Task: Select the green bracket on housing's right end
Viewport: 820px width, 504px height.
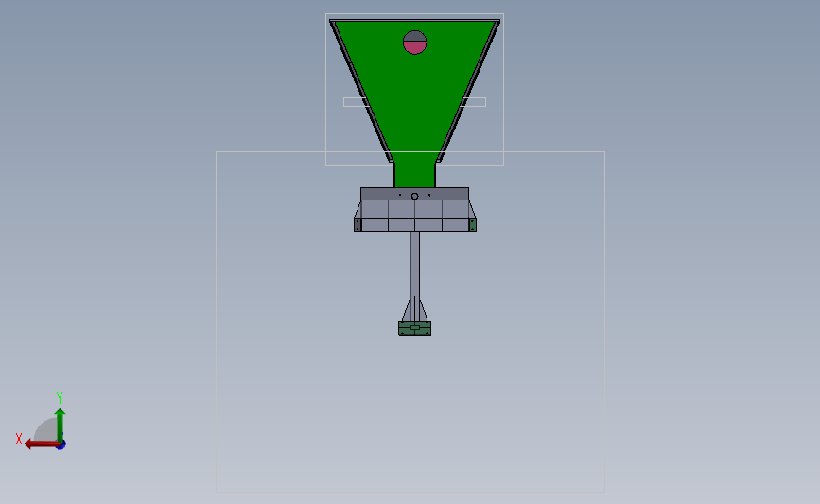Action: pos(472,225)
